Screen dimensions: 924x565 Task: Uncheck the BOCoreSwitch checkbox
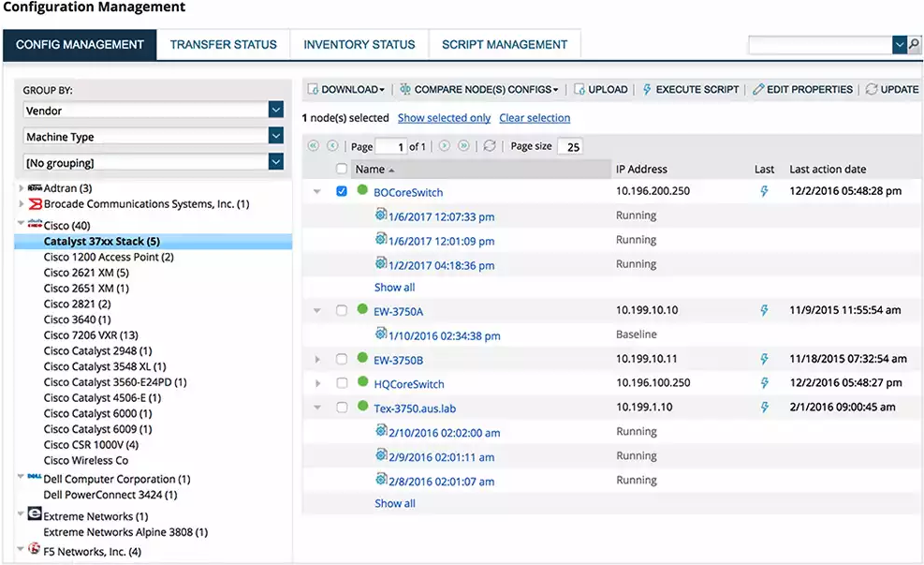click(x=342, y=191)
